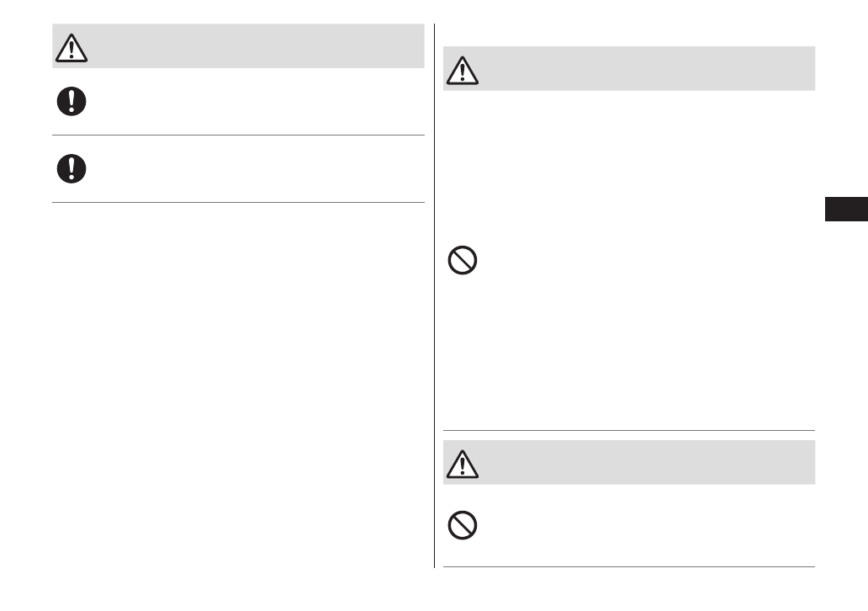Click warning triangle in lower right header bar
This screenshot has height=611, width=868.
pyautogui.click(x=463, y=465)
